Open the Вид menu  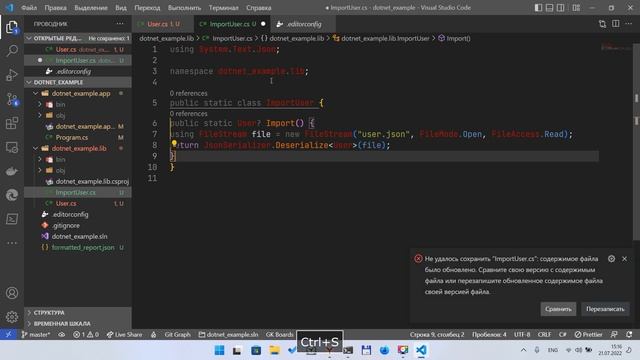pos(121,7)
